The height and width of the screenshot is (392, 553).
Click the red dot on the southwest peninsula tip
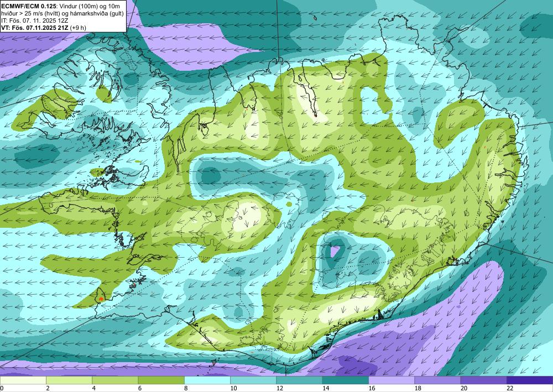[x=101, y=299]
